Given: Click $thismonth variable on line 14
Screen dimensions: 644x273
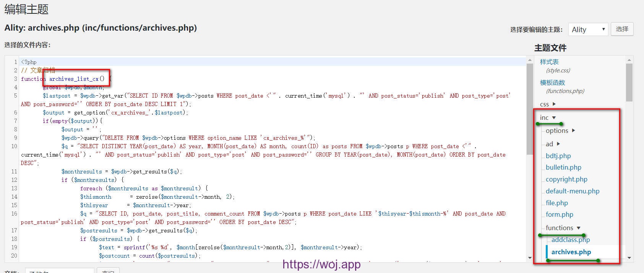Looking at the screenshot, I should coord(96,197).
